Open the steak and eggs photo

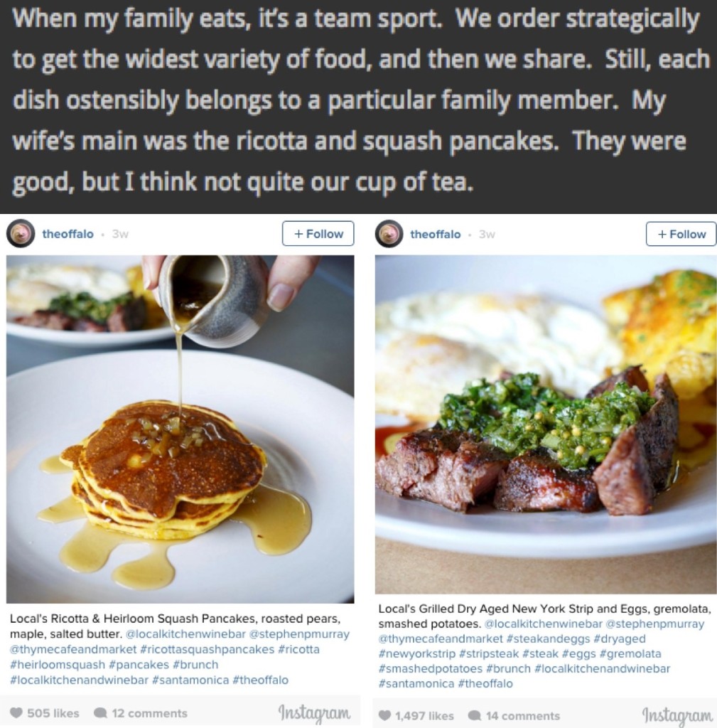tap(546, 424)
